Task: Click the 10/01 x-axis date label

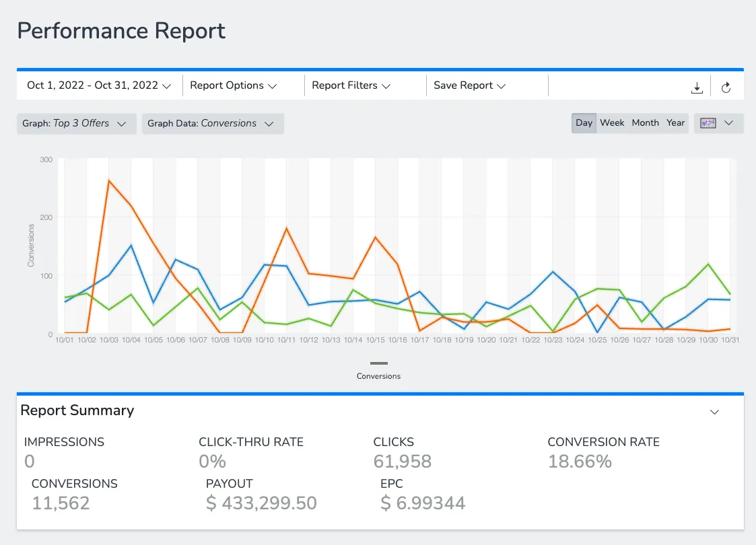Action: pyautogui.click(x=65, y=340)
